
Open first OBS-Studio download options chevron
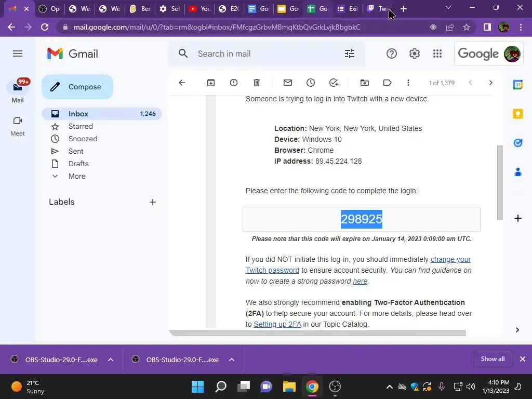point(111,360)
